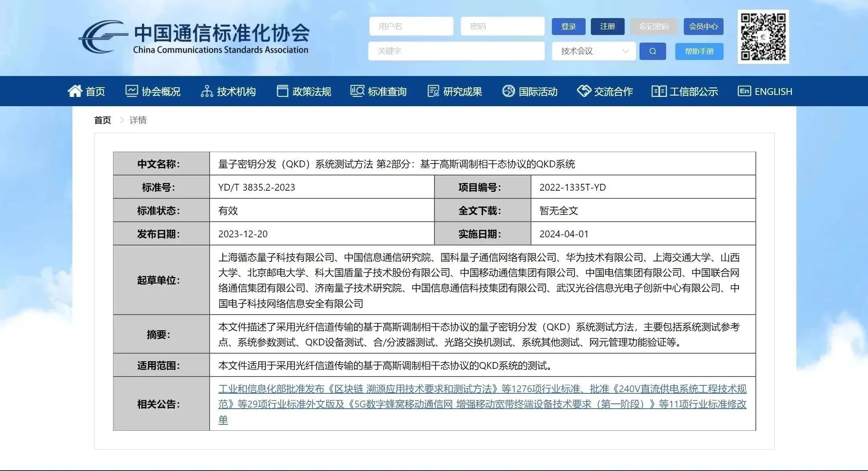The height and width of the screenshot is (471, 868).
Task: Open the 帮助手册 help manual
Action: click(699, 51)
